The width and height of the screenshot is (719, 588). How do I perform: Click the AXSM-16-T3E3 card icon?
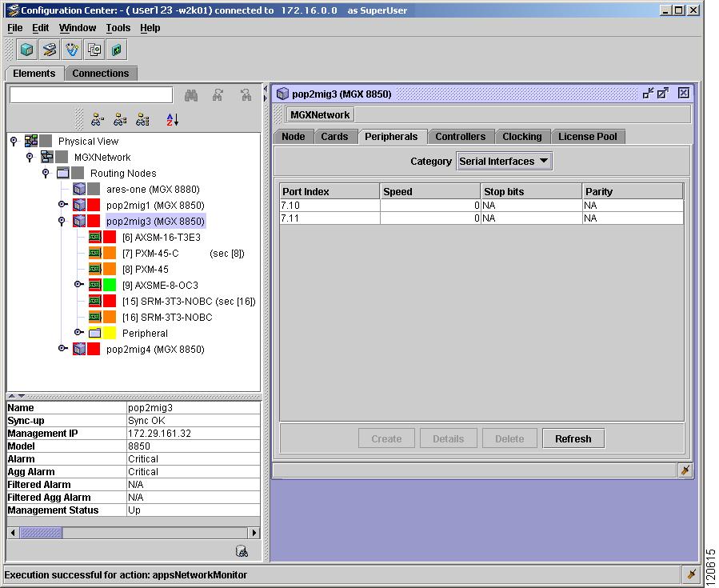[x=95, y=237]
